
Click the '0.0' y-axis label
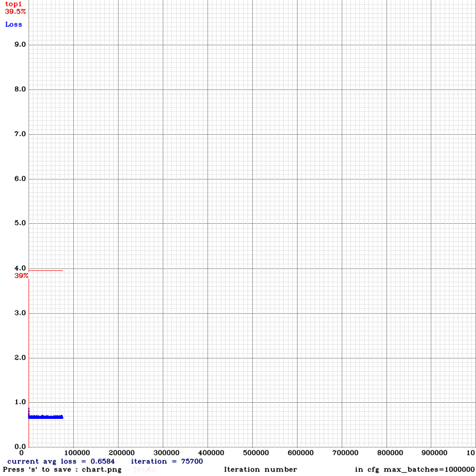(x=20, y=446)
